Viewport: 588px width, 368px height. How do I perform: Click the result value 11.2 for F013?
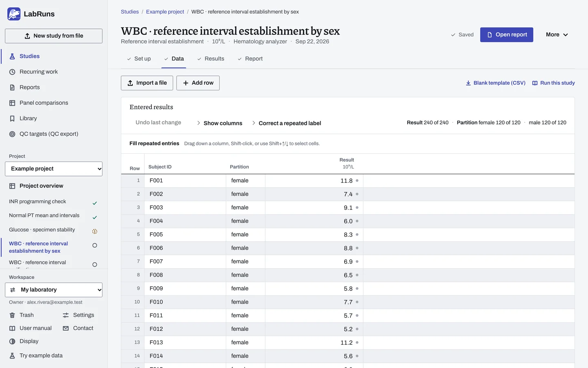(347, 343)
